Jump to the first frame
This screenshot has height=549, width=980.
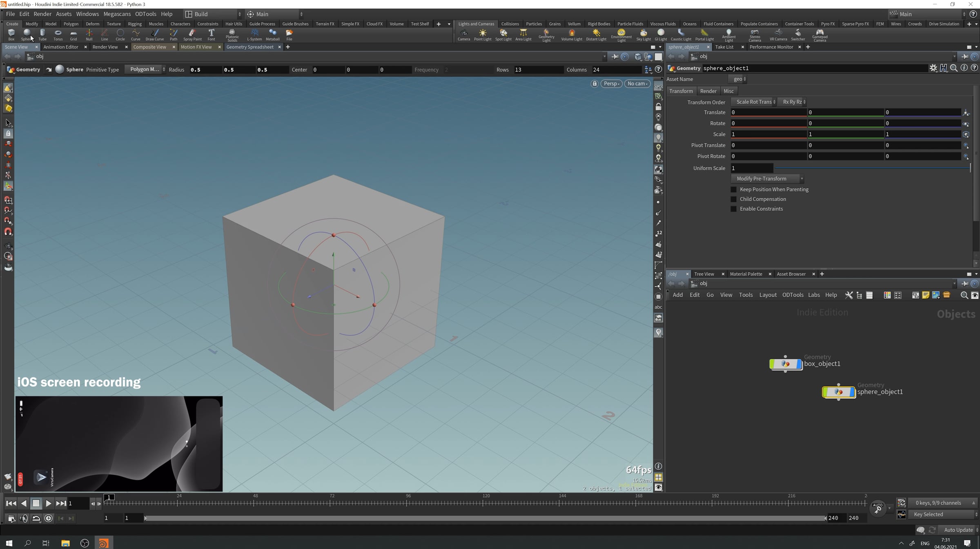pyautogui.click(x=11, y=503)
